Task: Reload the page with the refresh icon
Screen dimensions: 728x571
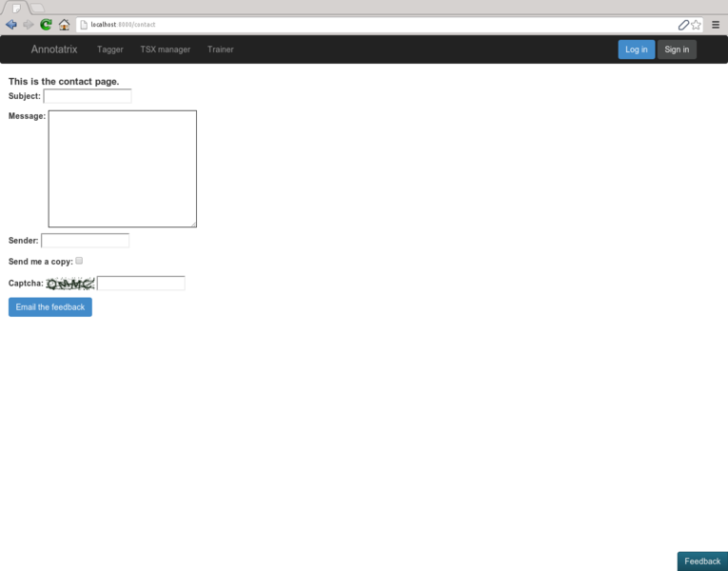Action: click(x=46, y=25)
